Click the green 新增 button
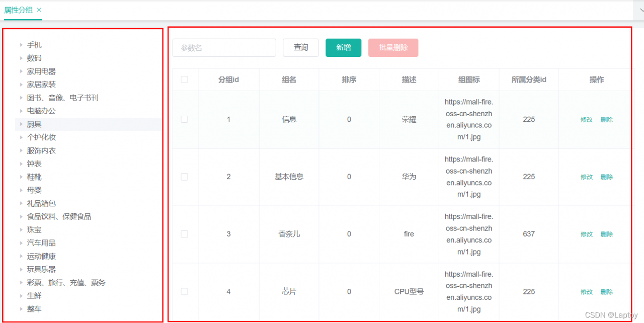 click(344, 48)
